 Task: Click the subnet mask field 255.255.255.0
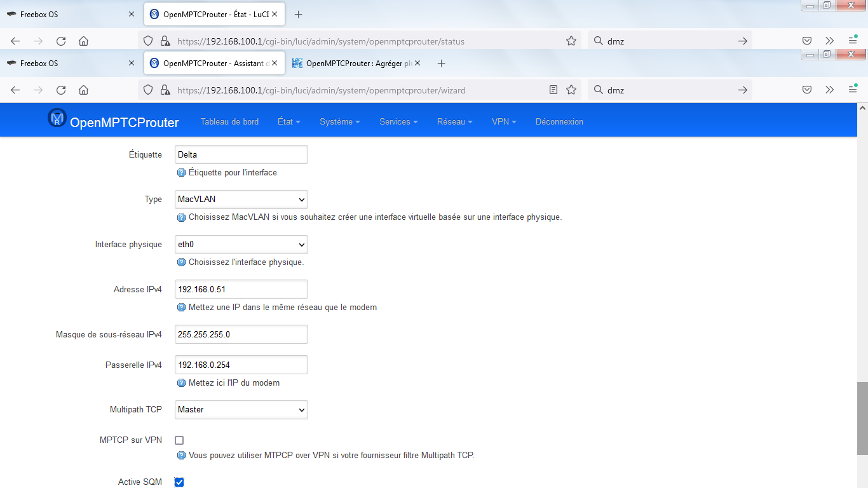coord(241,334)
